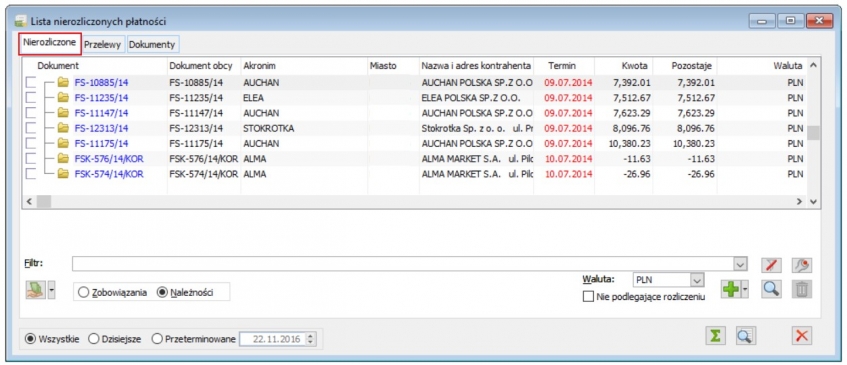The image size is (847, 365).
Task: Open the Waluta PLN dropdown
Action: click(698, 280)
